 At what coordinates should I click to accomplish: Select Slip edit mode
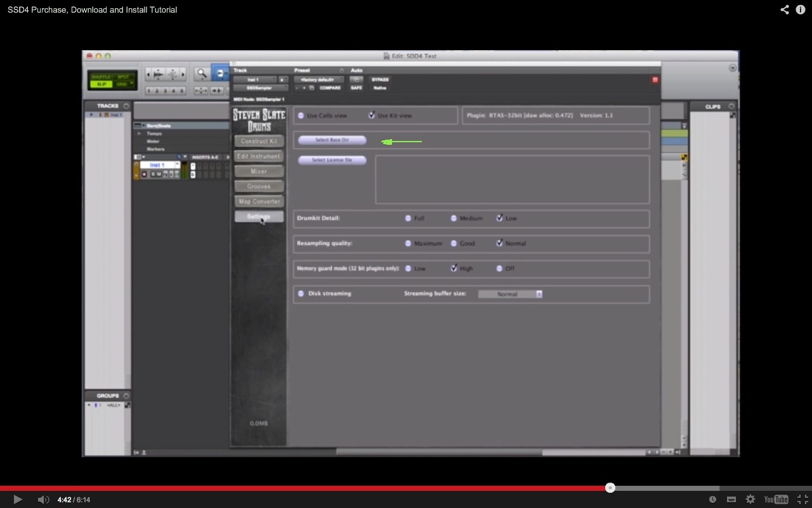coord(101,84)
